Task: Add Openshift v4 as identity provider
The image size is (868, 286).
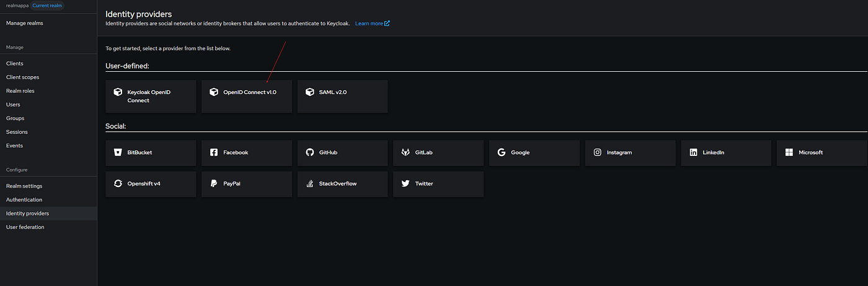Action: pos(151,184)
